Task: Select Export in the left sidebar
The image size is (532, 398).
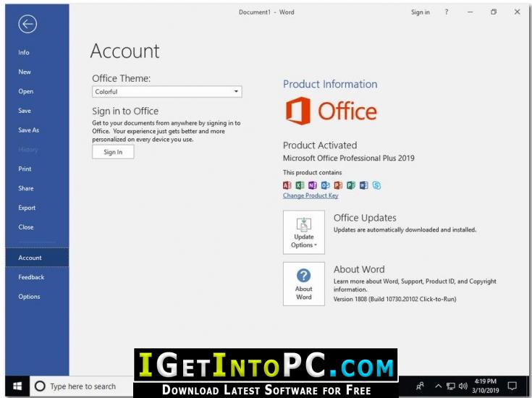Action: tap(27, 208)
